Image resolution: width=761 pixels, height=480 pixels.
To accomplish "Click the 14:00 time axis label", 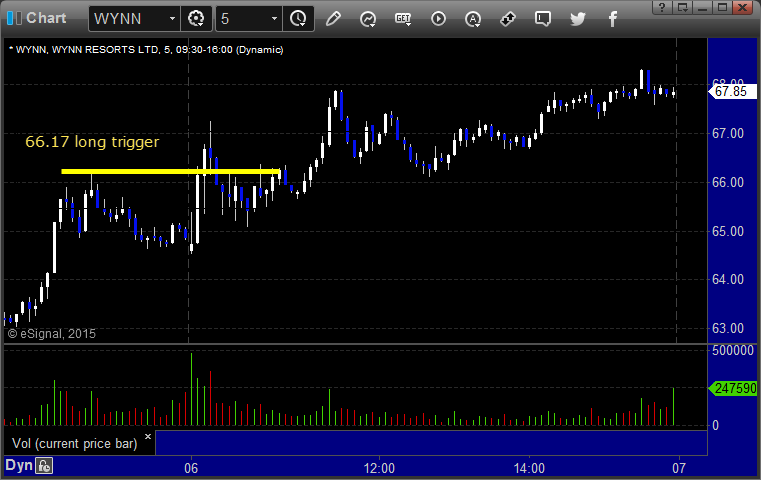I will (x=529, y=468).
